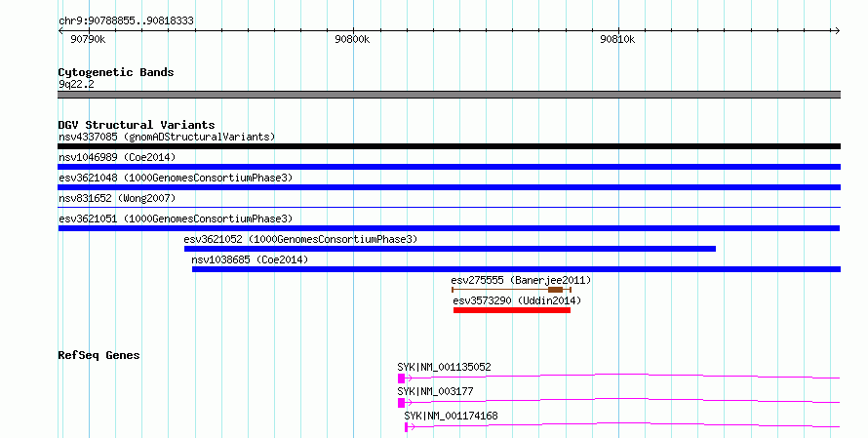Click the nsv4337085 gnomAD black variant bar
Screen dimensions: 868x438
(x=449, y=146)
